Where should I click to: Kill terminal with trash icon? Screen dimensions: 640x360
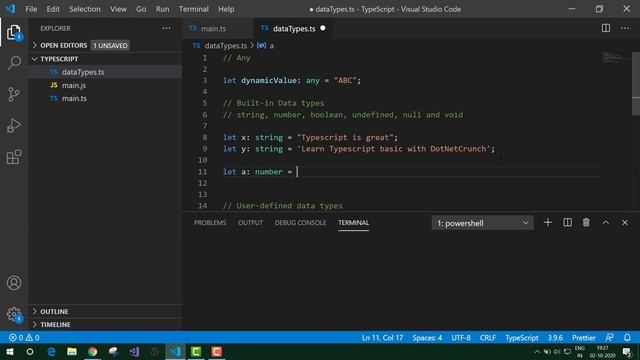586,222
